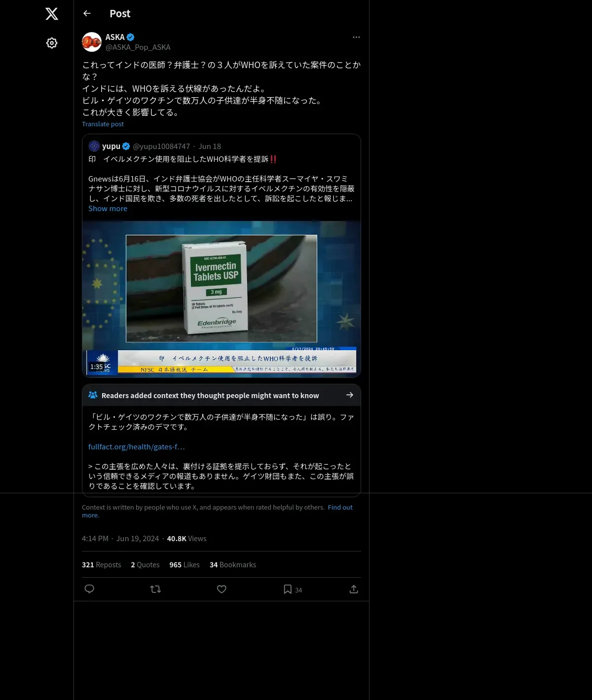
Task: Share the post with the upload icon
Action: point(354,589)
